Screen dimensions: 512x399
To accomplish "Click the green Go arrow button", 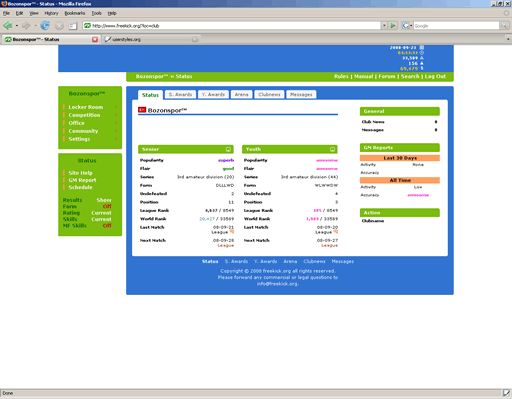I will 393,25.
